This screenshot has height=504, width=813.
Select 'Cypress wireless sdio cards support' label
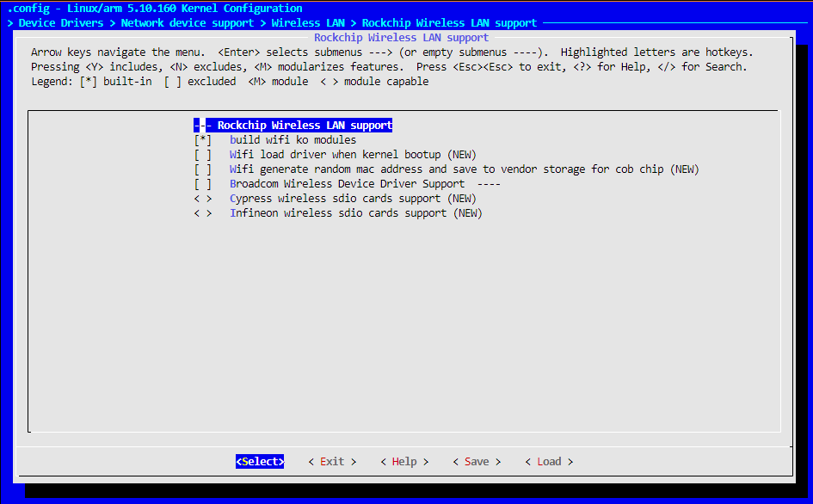pyautogui.click(x=335, y=199)
